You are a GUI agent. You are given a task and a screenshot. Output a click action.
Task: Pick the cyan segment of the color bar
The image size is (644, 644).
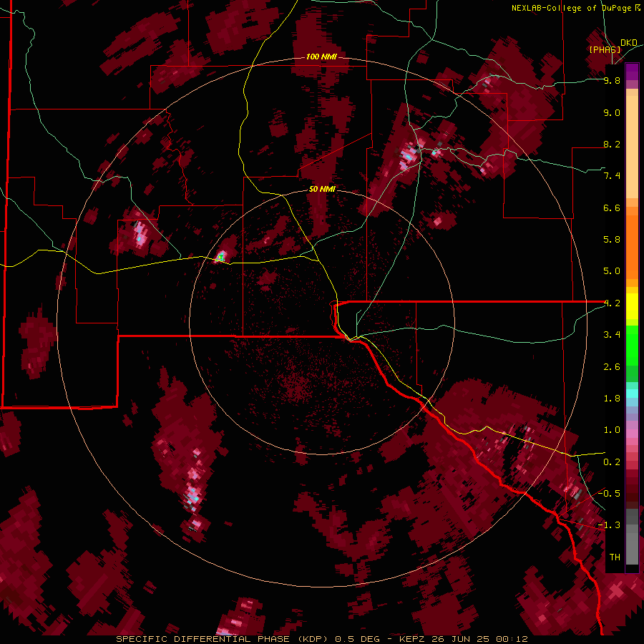pyautogui.click(x=632, y=393)
